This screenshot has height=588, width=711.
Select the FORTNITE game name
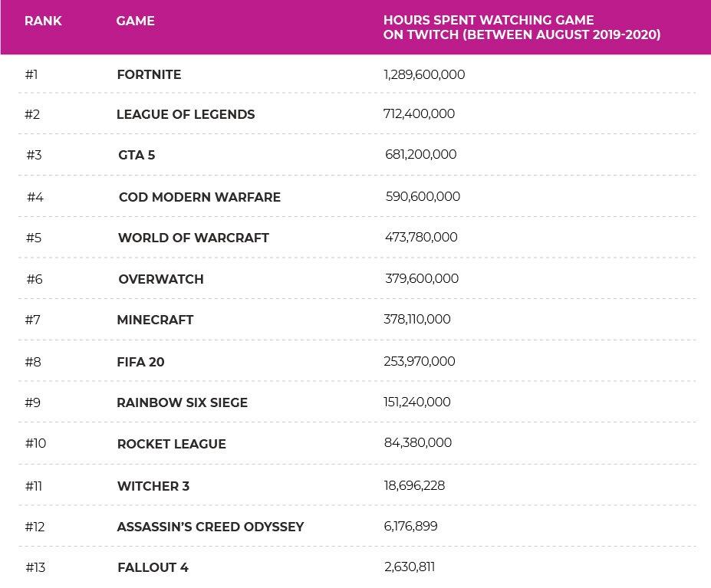pos(149,74)
